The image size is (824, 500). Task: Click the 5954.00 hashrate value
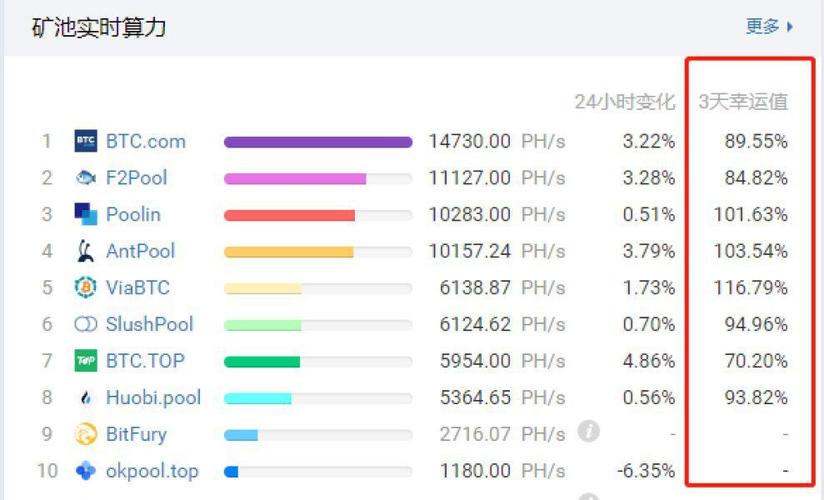475,361
